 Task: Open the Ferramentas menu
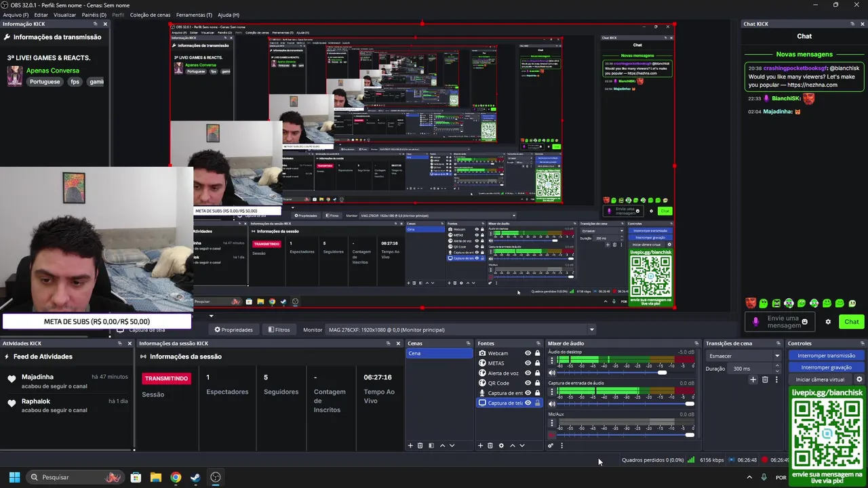tap(194, 15)
